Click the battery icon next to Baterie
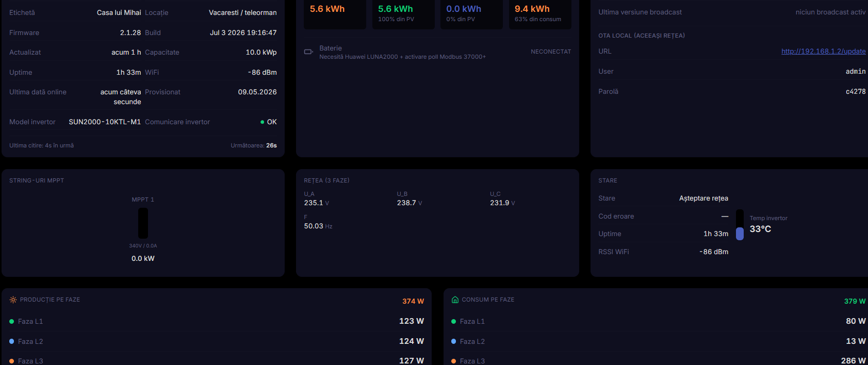This screenshot has height=365, width=868. click(308, 52)
